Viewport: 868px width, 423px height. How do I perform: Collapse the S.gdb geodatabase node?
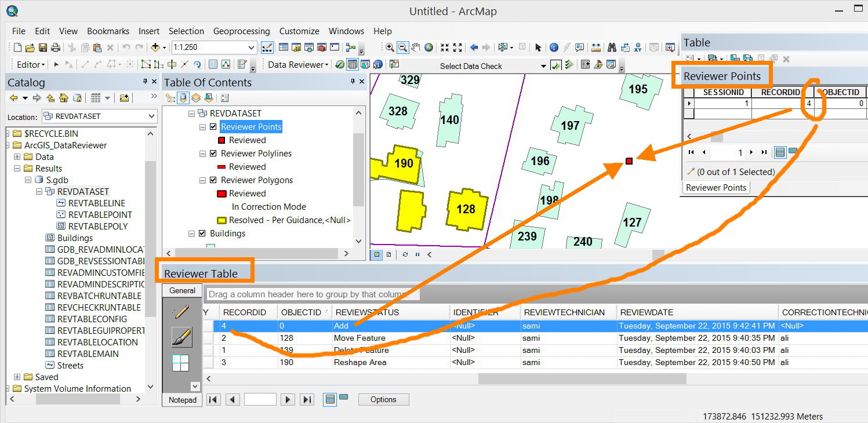tap(28, 180)
